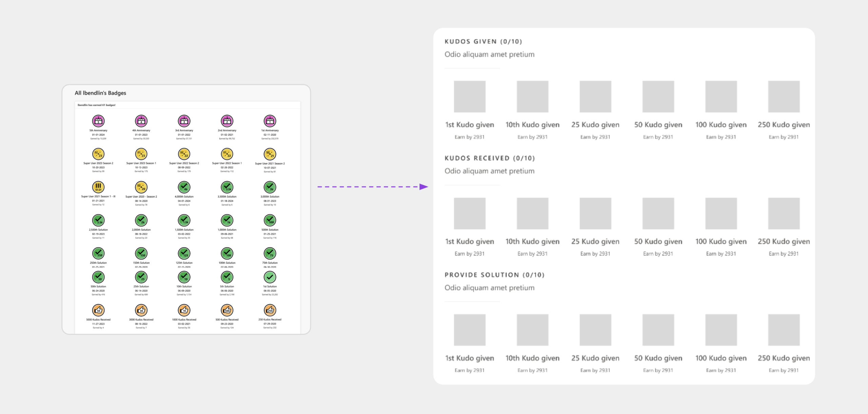Image resolution: width=868 pixels, height=414 pixels.
Task: Click the Super User 2021 Season 1 - III badge
Action: [98, 187]
